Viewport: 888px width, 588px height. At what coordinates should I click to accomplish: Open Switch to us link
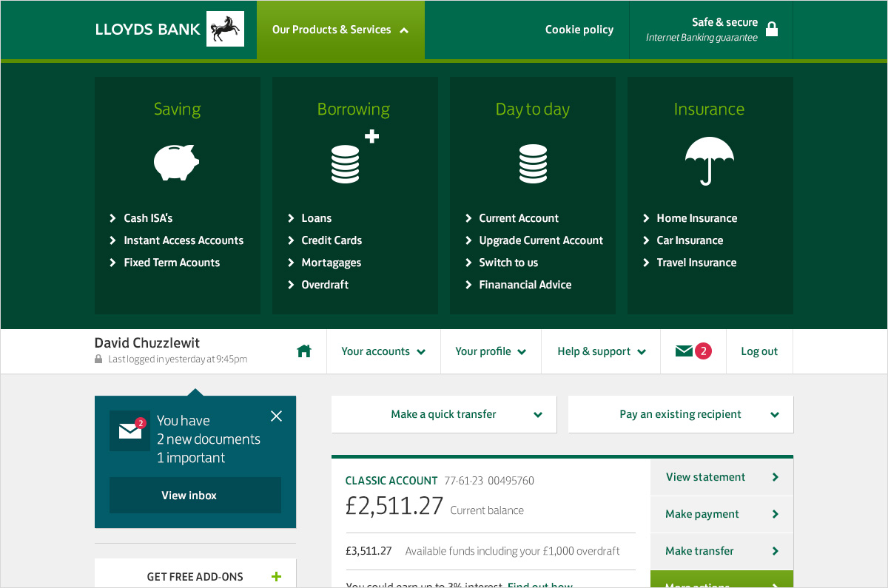coord(508,263)
